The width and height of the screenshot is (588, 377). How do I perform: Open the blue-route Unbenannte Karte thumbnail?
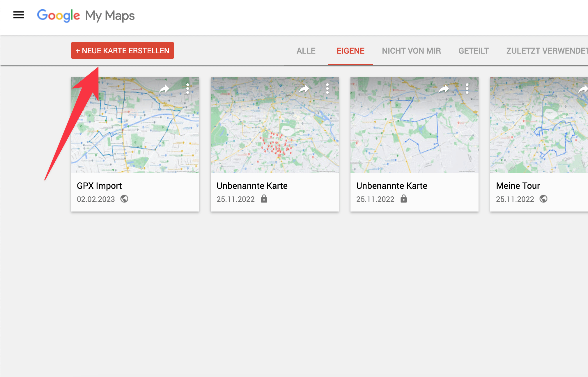click(x=415, y=125)
